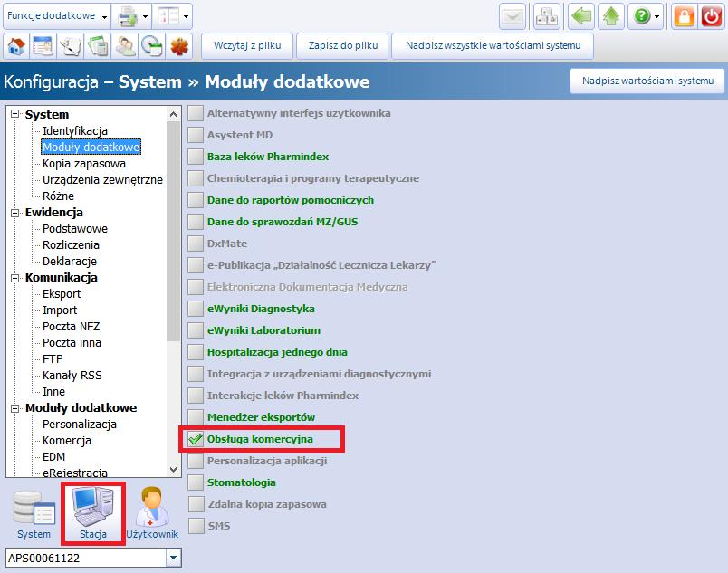Select Kopia zapasowa tree item
Image resolution: width=728 pixels, height=573 pixels.
click(84, 163)
